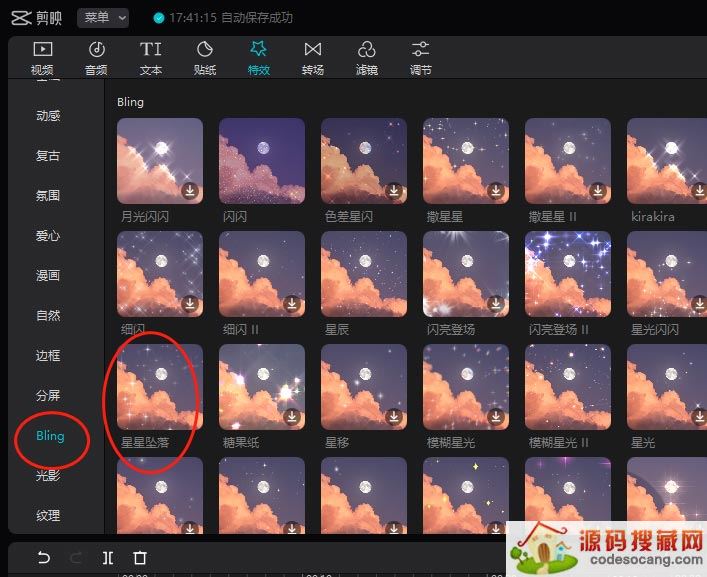707x577 pixels.
Task: Select the 贴纸 sticker tab
Action: [205, 58]
